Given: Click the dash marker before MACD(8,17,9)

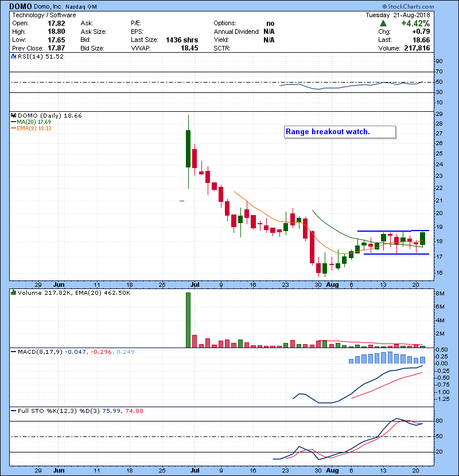Looking at the screenshot, I should click(13, 352).
